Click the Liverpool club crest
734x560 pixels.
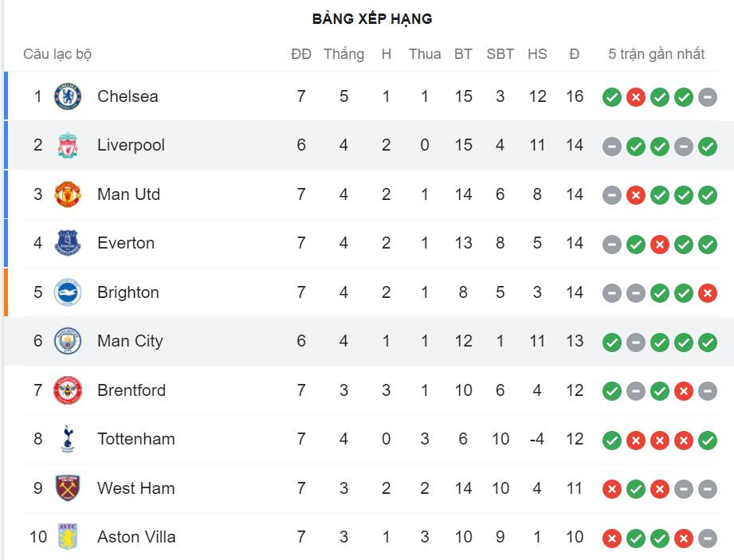67,145
